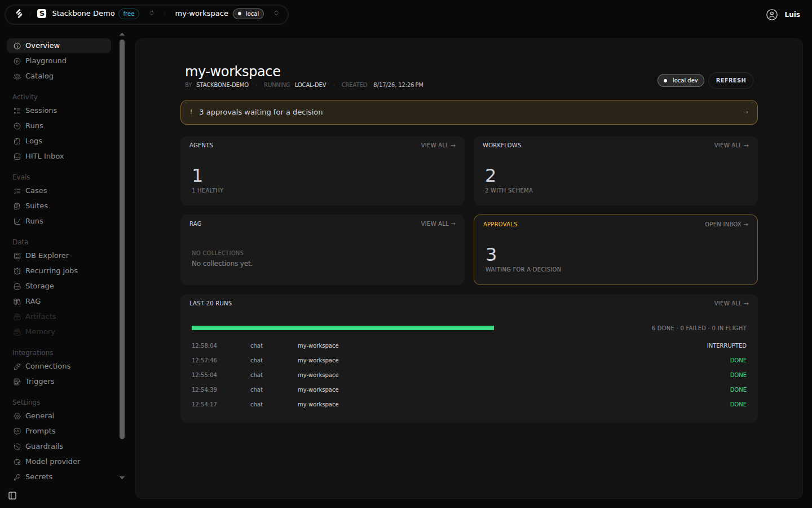Click the General settings gear icon
812x508 pixels.
(17, 416)
